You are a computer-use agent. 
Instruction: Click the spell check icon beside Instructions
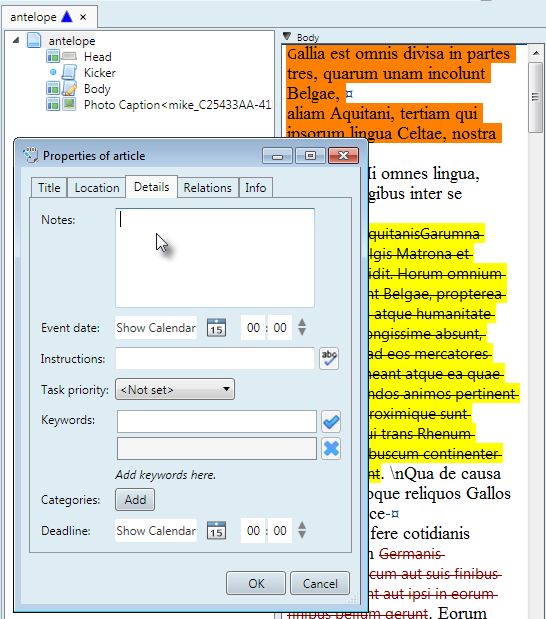pos(329,358)
